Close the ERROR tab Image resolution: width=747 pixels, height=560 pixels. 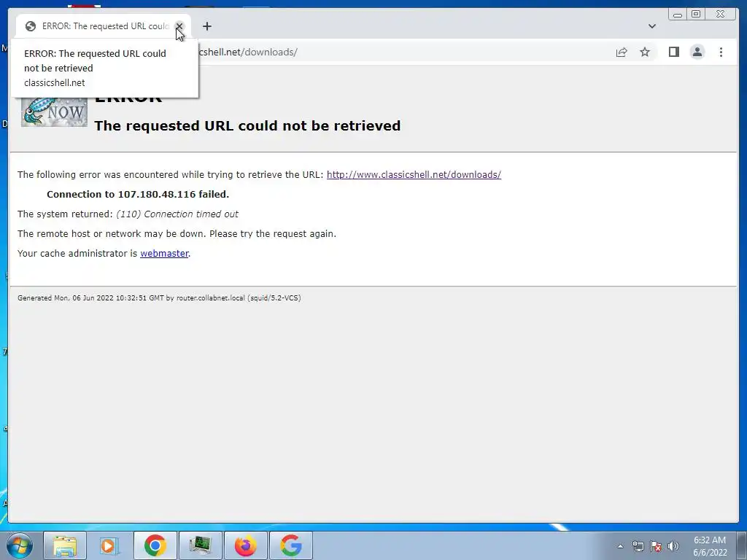click(x=179, y=26)
